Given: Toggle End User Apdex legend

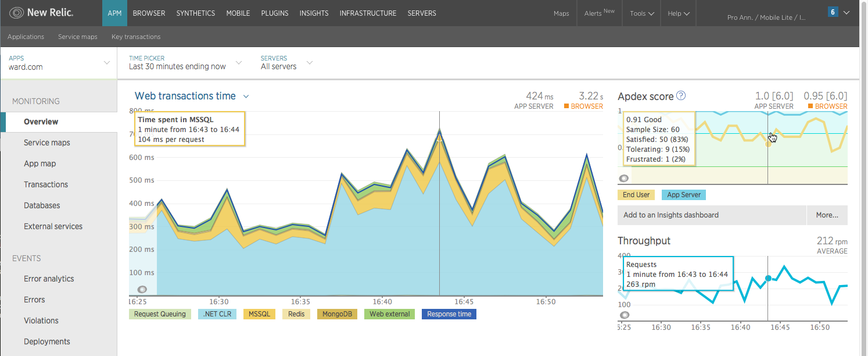Looking at the screenshot, I should click(636, 195).
